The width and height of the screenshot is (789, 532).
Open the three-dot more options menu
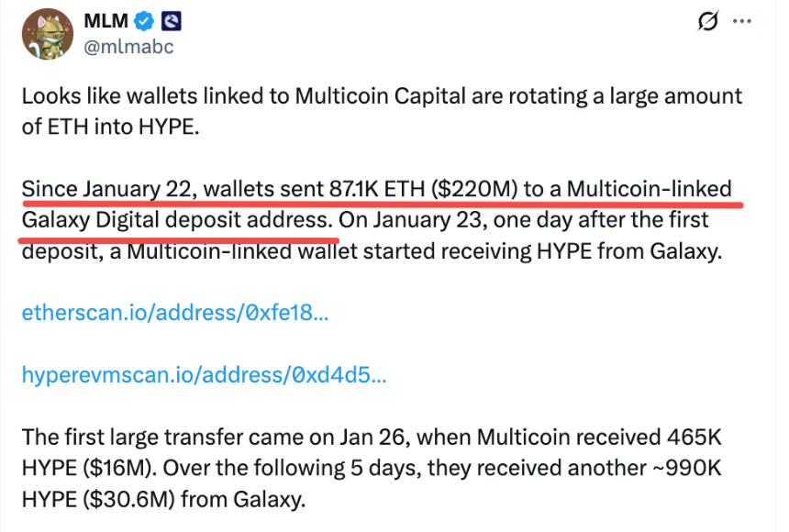pyautogui.click(x=741, y=20)
